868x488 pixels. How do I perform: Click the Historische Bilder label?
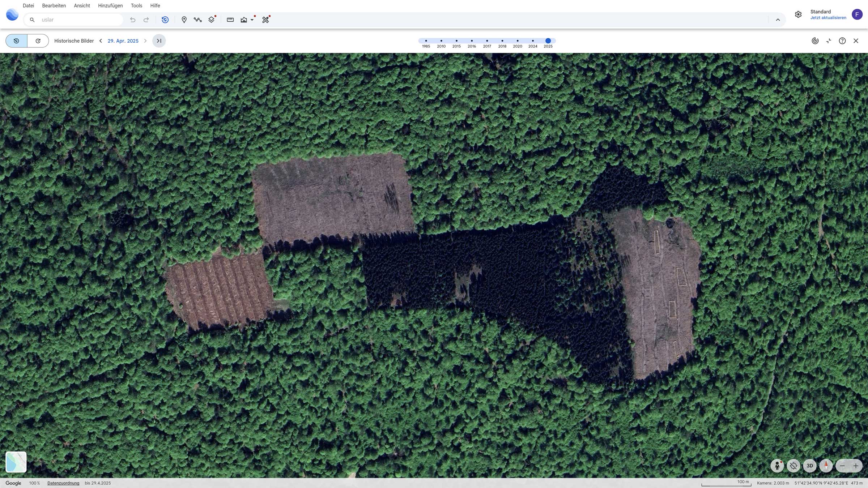click(x=74, y=41)
